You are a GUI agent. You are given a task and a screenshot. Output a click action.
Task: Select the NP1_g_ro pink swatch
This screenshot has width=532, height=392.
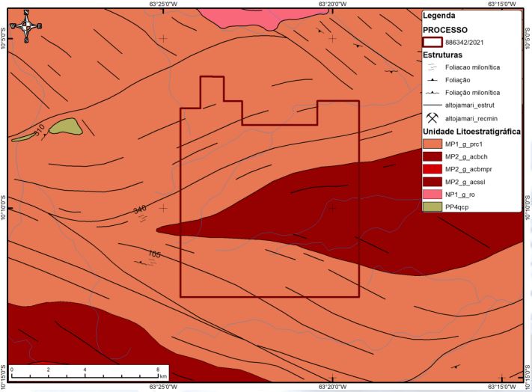click(432, 194)
